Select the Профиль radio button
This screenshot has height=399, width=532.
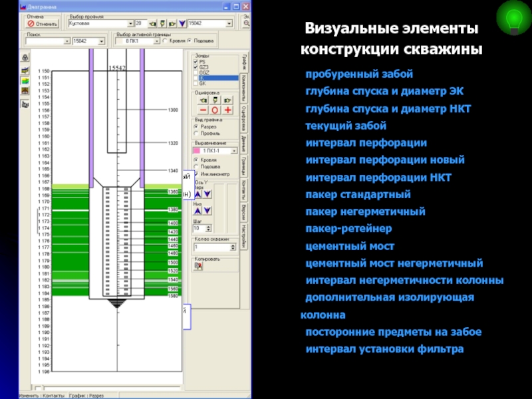coord(196,133)
